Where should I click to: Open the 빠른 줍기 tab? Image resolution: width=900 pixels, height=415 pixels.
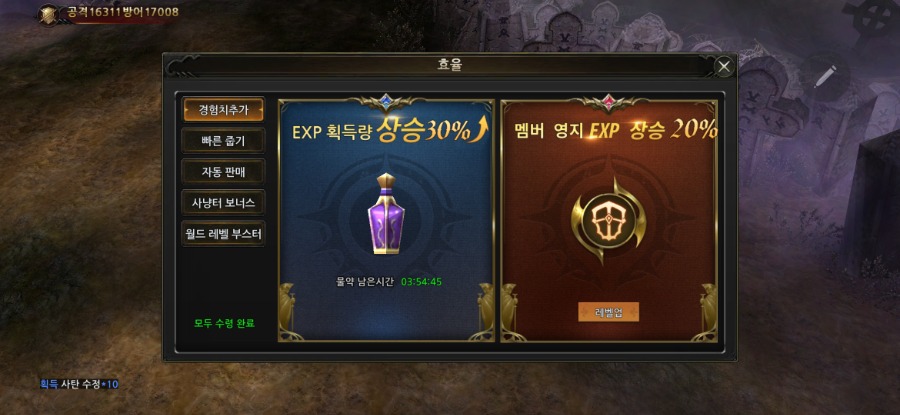(223, 141)
